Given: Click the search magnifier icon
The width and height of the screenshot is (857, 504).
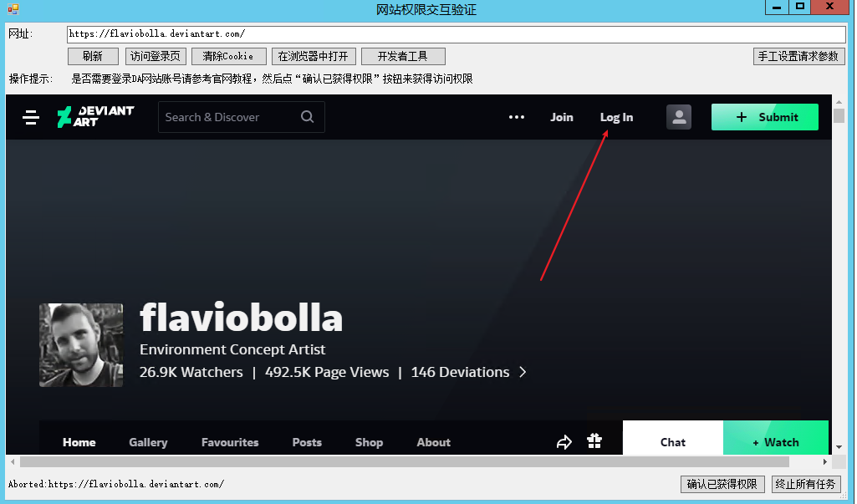Looking at the screenshot, I should [307, 117].
